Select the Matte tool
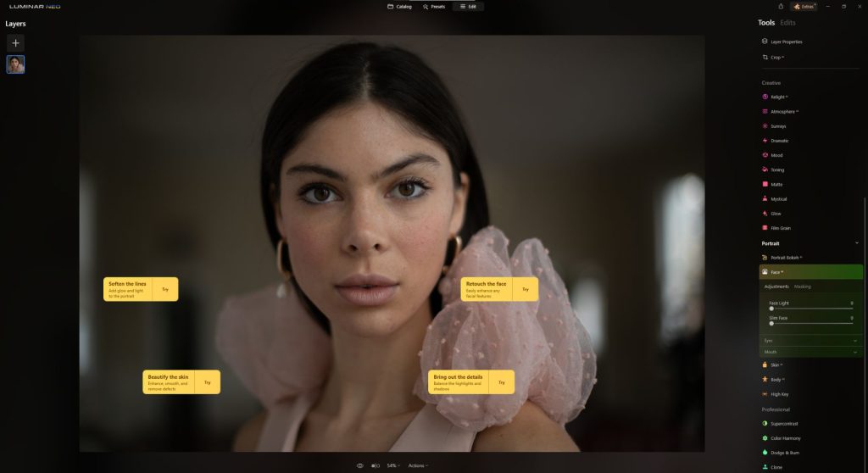The image size is (868, 473). 772,185
